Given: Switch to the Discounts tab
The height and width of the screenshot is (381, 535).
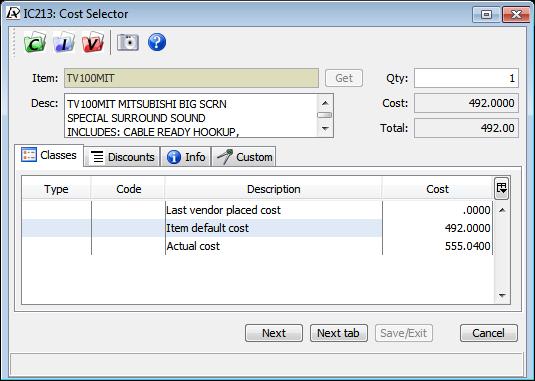Looking at the screenshot, I should pos(122,157).
